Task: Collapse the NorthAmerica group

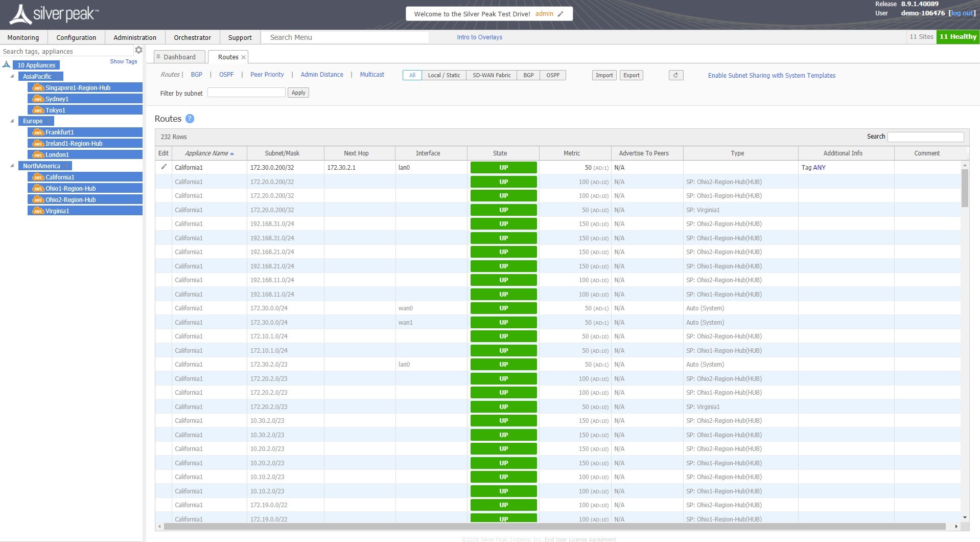Action: [x=12, y=166]
